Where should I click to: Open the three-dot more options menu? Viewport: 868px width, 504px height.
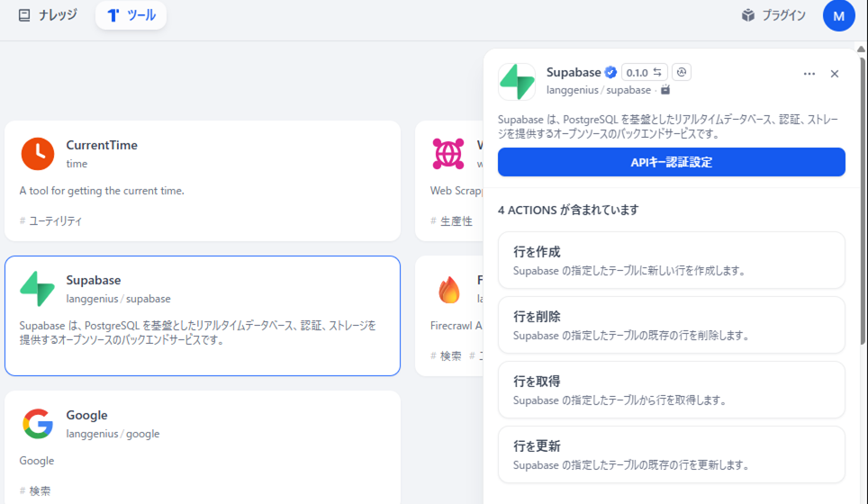(x=809, y=74)
